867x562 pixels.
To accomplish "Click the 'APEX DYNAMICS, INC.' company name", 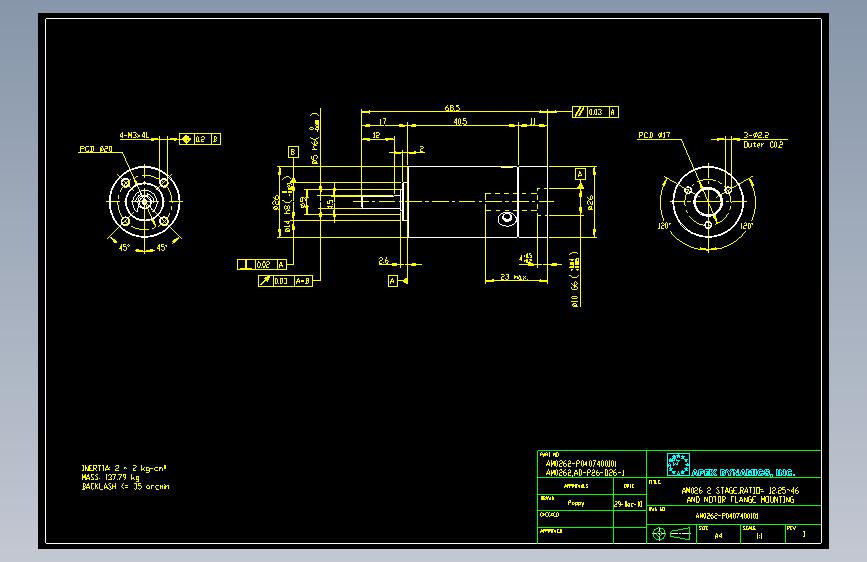I will [743, 472].
